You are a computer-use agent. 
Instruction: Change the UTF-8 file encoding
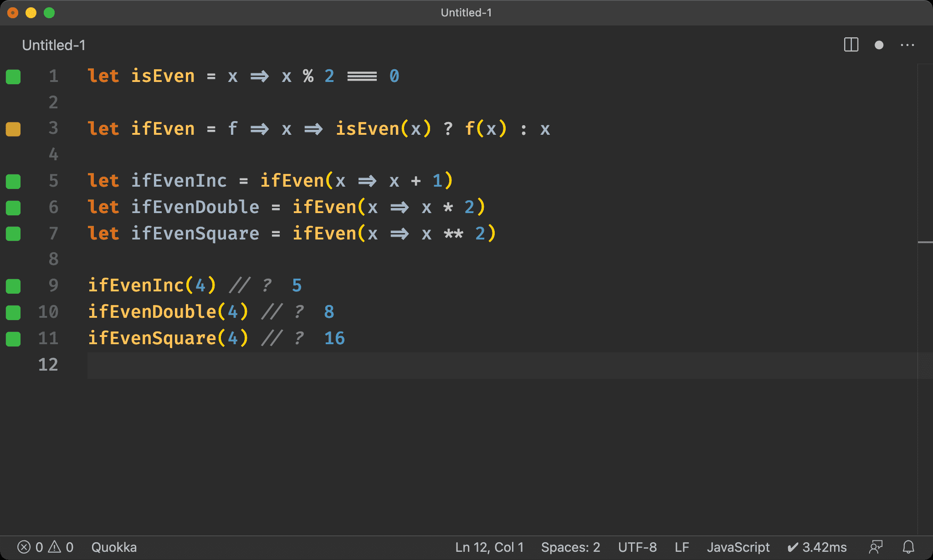[637, 547]
